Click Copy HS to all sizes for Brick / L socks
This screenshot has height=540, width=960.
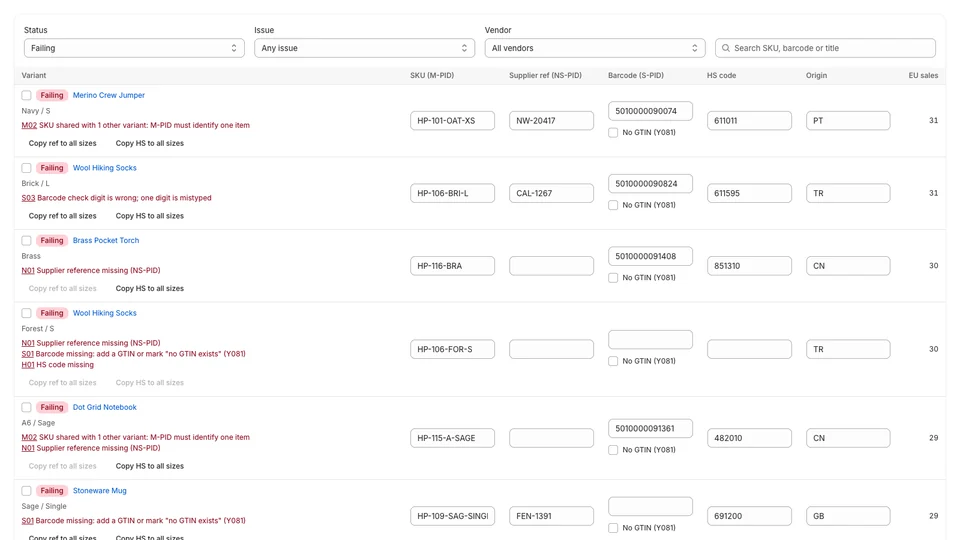(x=149, y=216)
